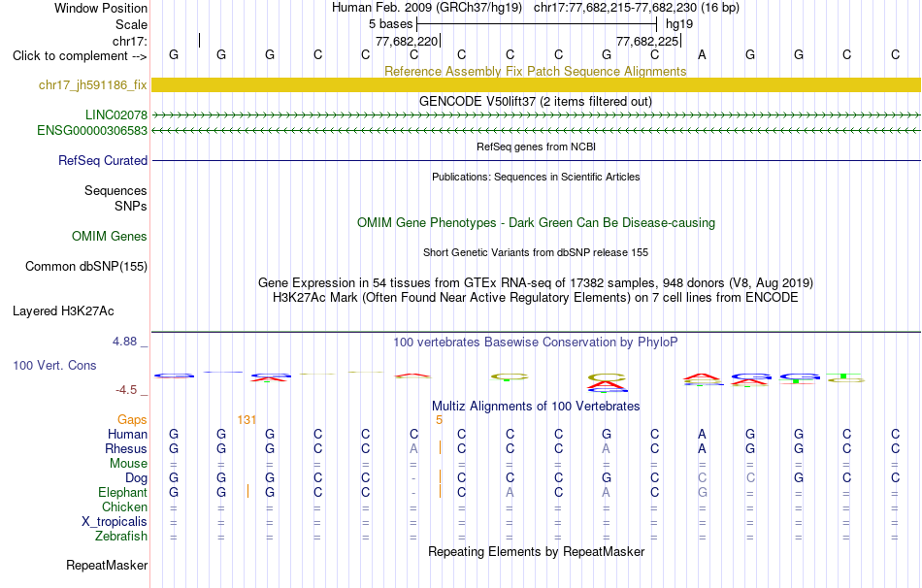This screenshot has width=922, height=588.
Task: Click the RefSeq Curated track label
Action: click(102, 160)
